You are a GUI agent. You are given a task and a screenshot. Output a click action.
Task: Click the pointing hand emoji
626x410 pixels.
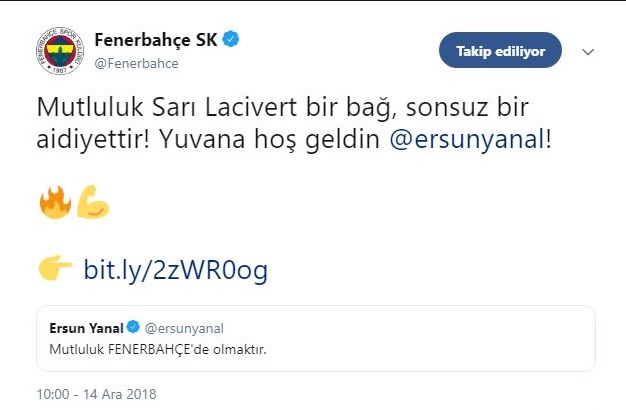click(x=55, y=267)
